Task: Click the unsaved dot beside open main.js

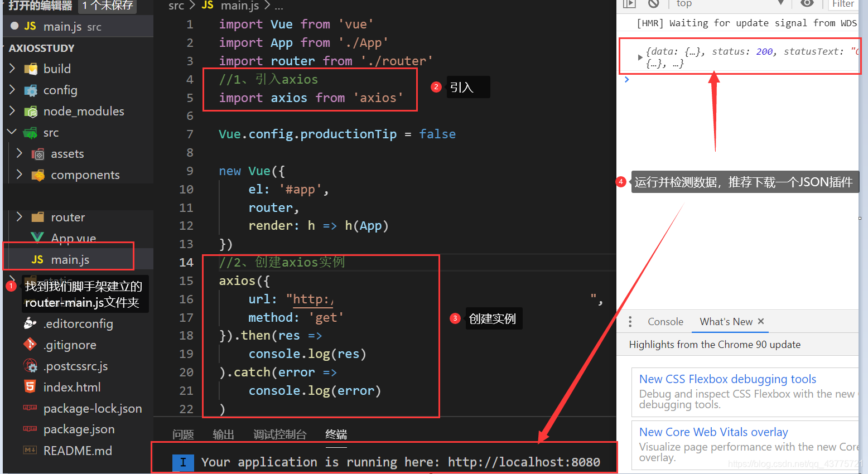Action: (15, 26)
